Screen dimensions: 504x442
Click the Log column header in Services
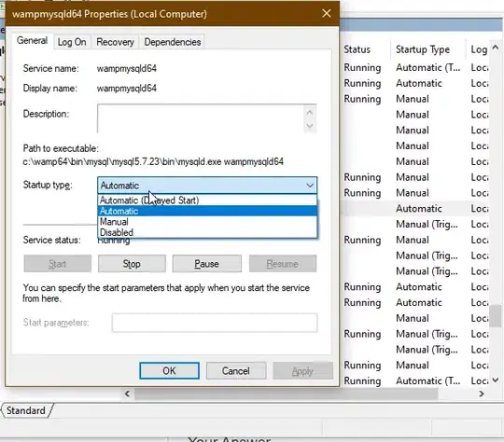479,49
